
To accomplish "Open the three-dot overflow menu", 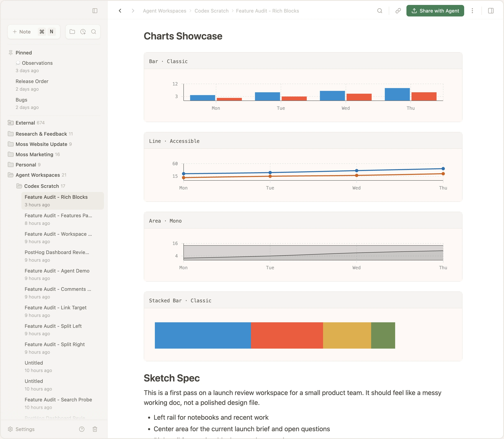I will (472, 11).
